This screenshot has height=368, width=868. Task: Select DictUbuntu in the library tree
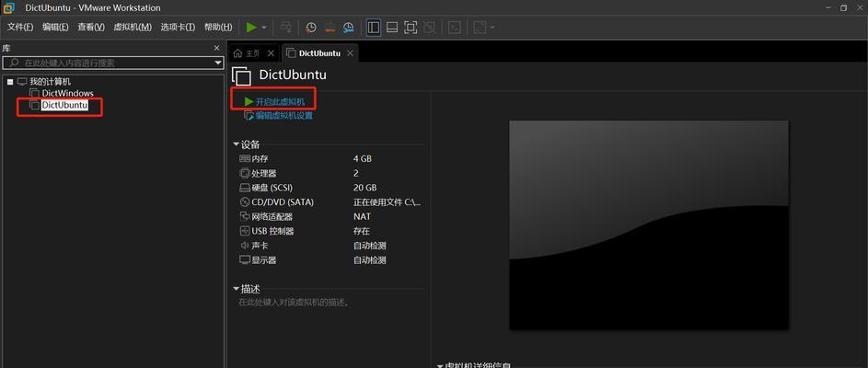tap(64, 105)
